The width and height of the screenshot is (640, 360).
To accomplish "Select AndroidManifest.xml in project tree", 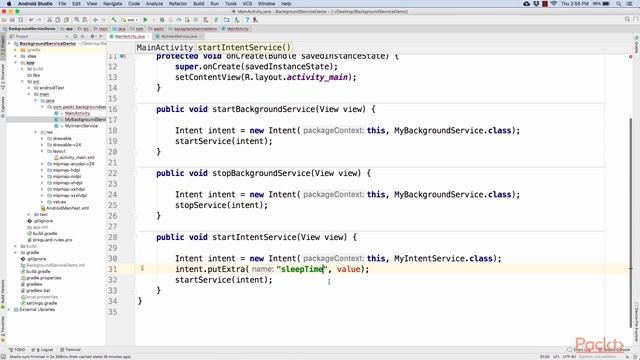I will pos(67,208).
